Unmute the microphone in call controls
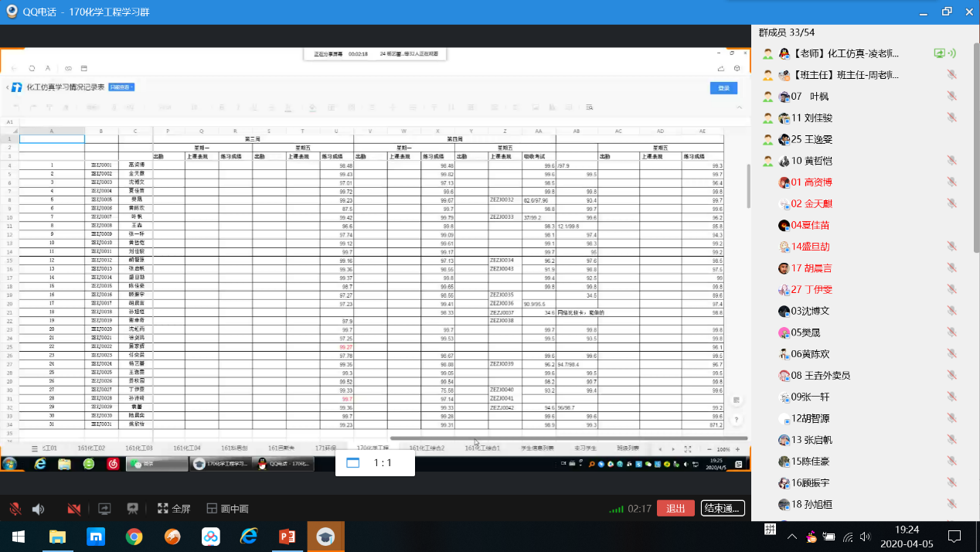The image size is (980, 552). (x=15, y=509)
